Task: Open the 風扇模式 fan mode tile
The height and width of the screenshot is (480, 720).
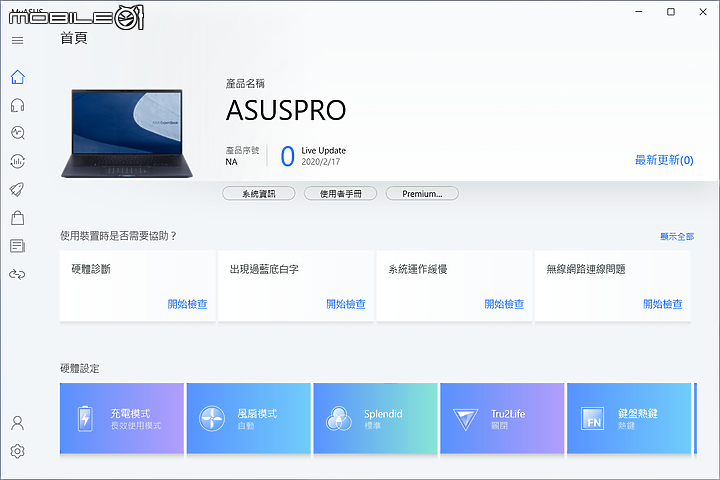Action: pos(248,418)
